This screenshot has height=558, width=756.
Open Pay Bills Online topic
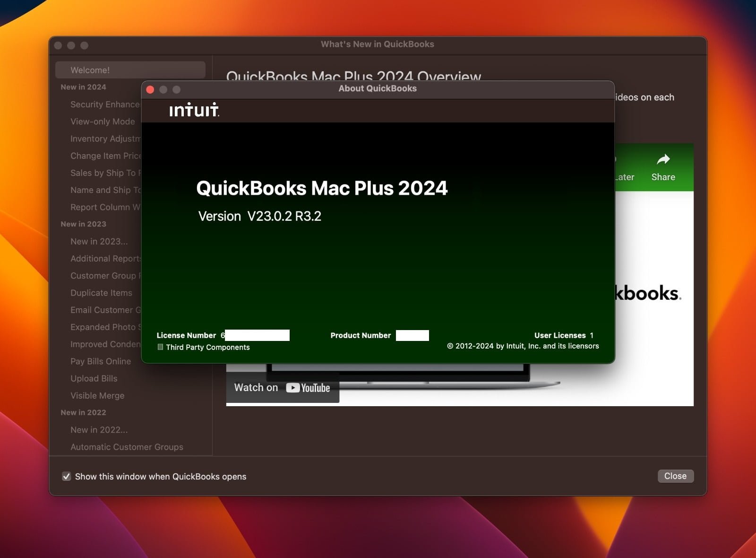click(101, 361)
